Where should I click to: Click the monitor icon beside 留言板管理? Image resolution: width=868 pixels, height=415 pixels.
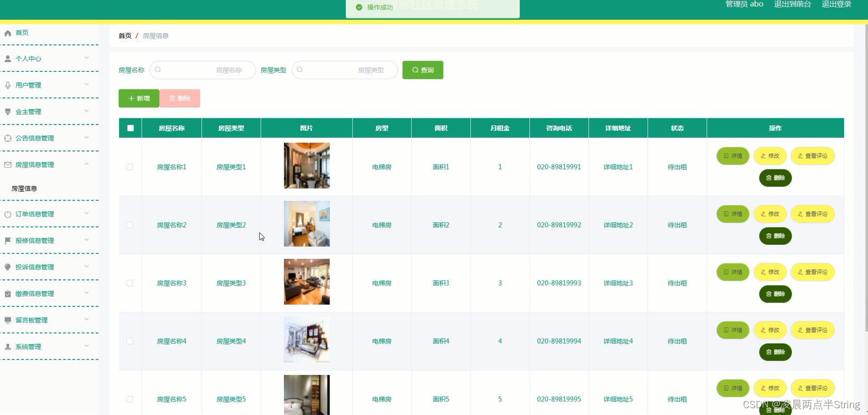click(8, 320)
